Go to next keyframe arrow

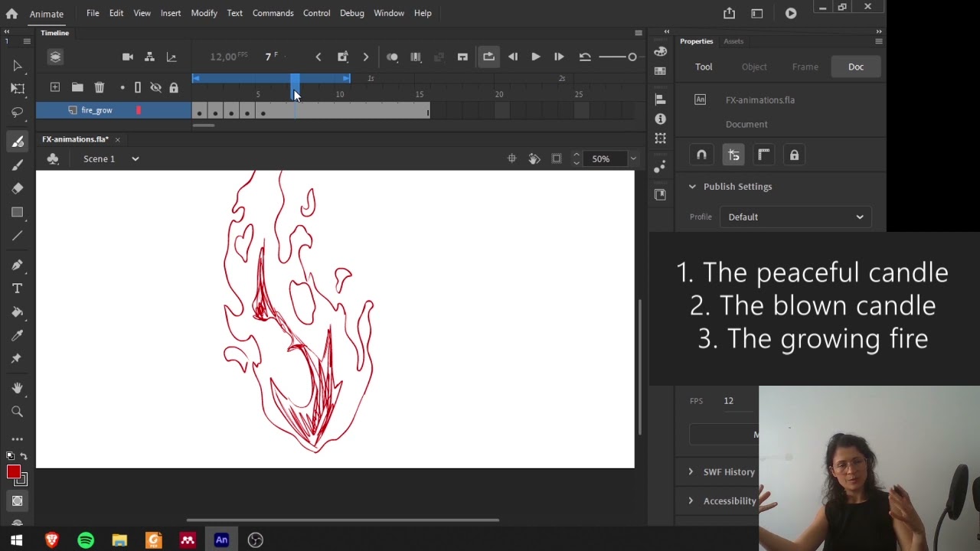tap(366, 57)
